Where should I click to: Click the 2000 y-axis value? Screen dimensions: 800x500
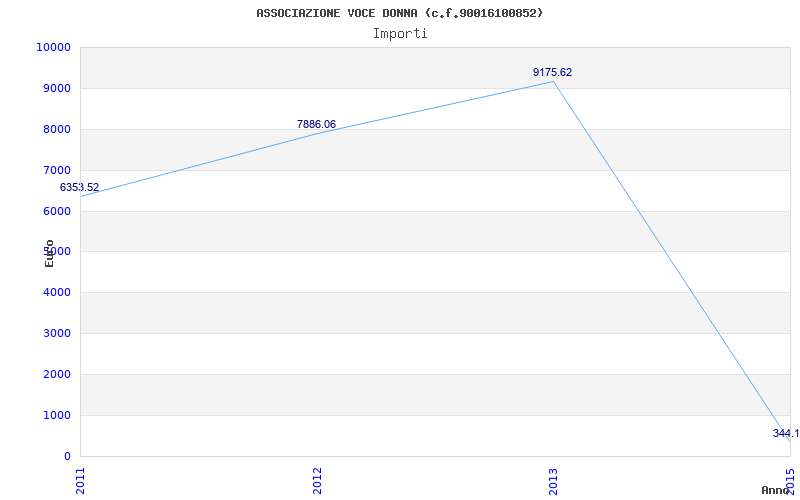[56, 374]
